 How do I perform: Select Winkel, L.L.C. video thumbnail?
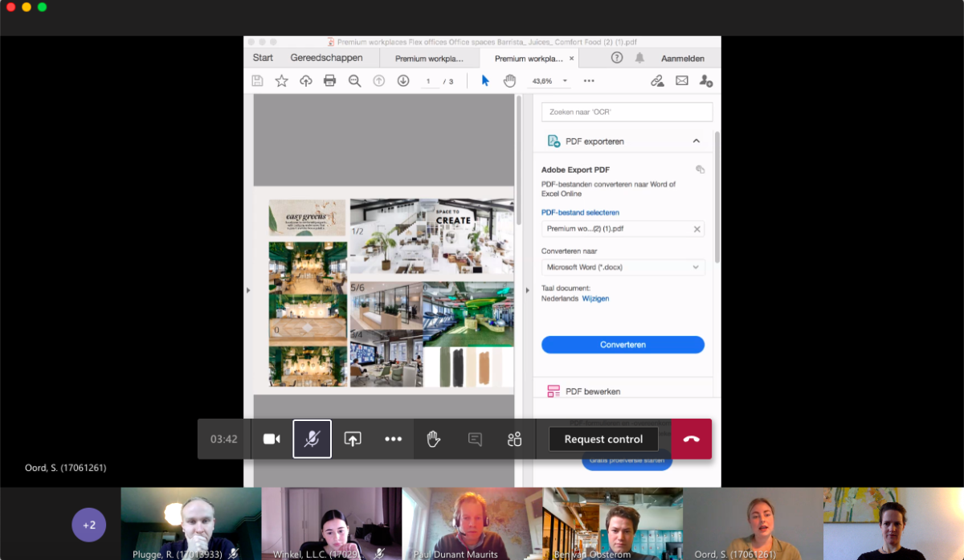tap(332, 524)
